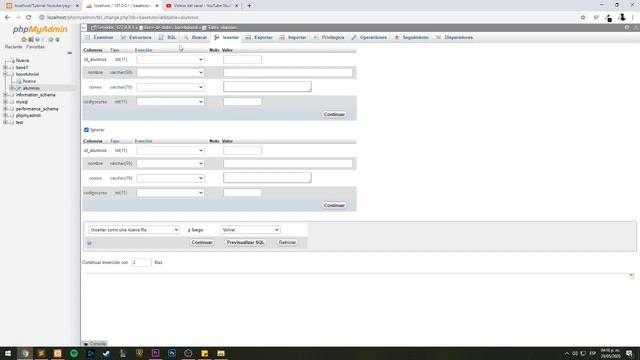Reload the page in browser

tap(29, 18)
